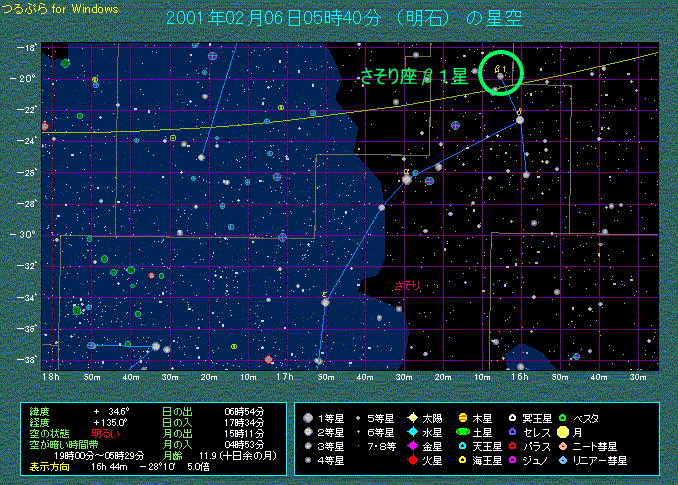Select the Uranus (天王星) legend icon
The height and width of the screenshot is (485, 678).
click(464, 446)
